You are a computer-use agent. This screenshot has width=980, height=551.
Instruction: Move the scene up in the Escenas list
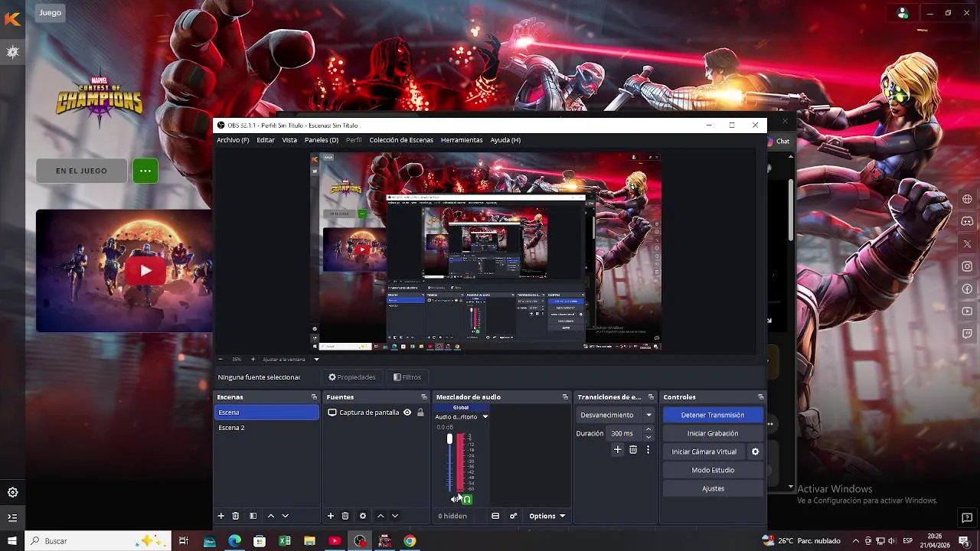(270, 516)
